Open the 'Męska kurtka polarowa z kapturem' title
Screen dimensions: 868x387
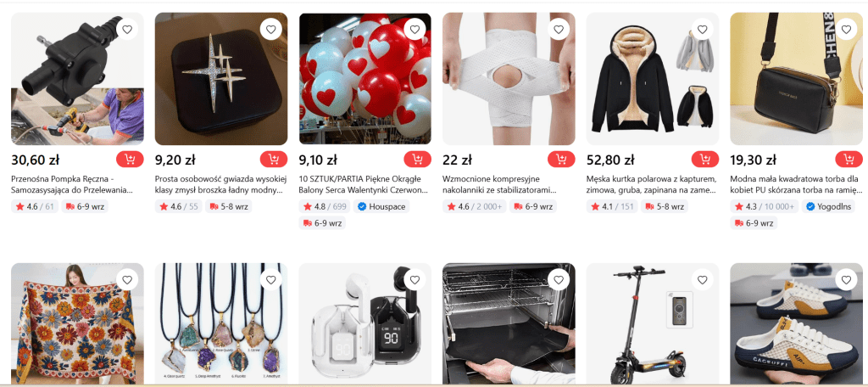click(652, 185)
